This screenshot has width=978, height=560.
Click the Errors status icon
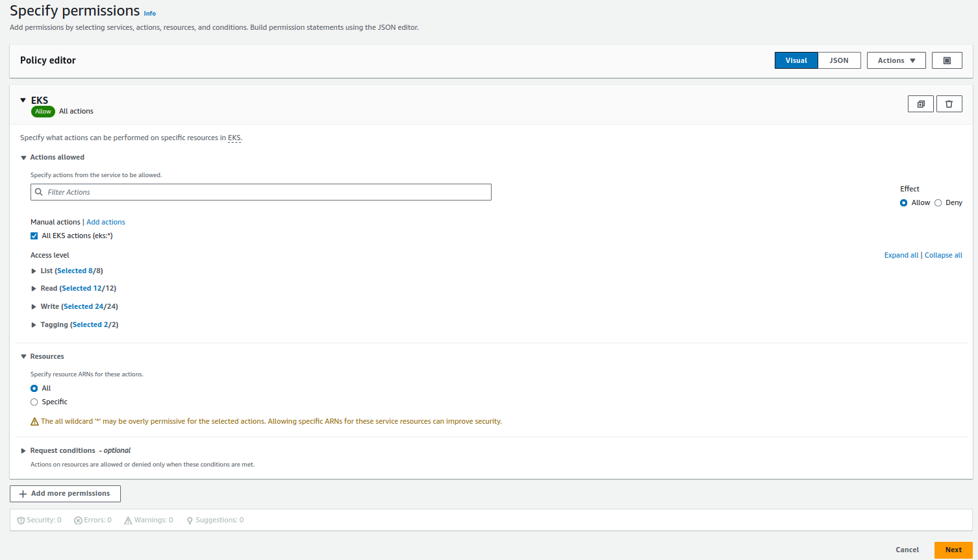(x=78, y=520)
